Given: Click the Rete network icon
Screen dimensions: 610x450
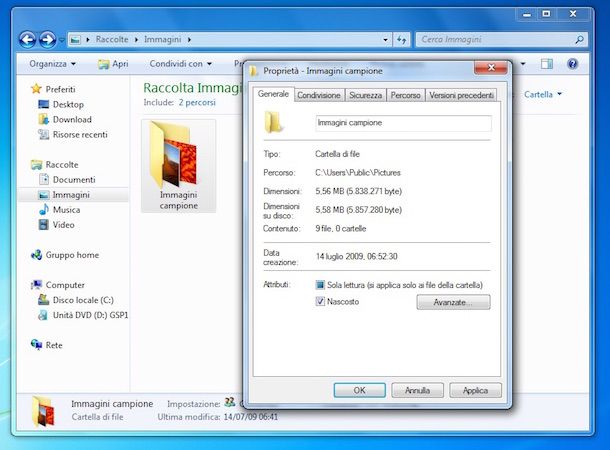Looking at the screenshot, I should pos(36,345).
